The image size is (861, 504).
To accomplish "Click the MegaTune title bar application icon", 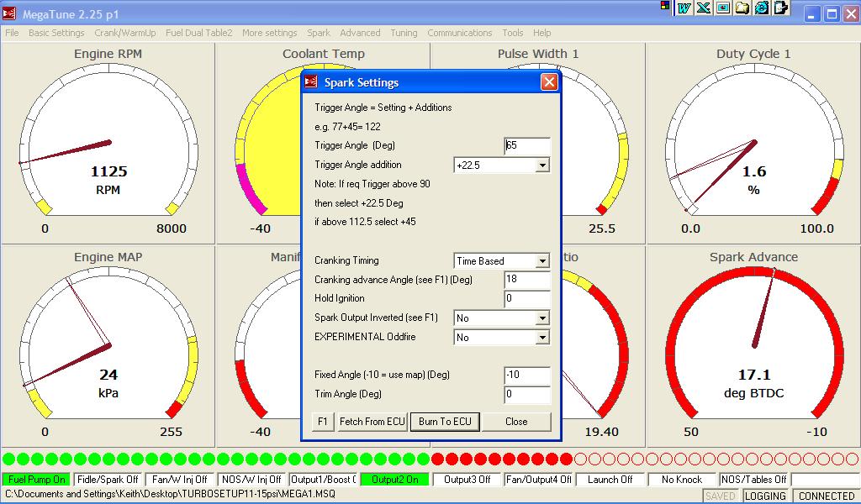I will [x=11, y=13].
